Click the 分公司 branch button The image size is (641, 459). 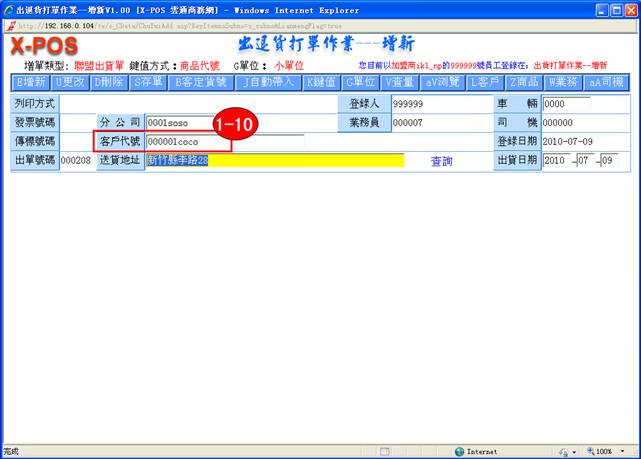click(x=119, y=122)
